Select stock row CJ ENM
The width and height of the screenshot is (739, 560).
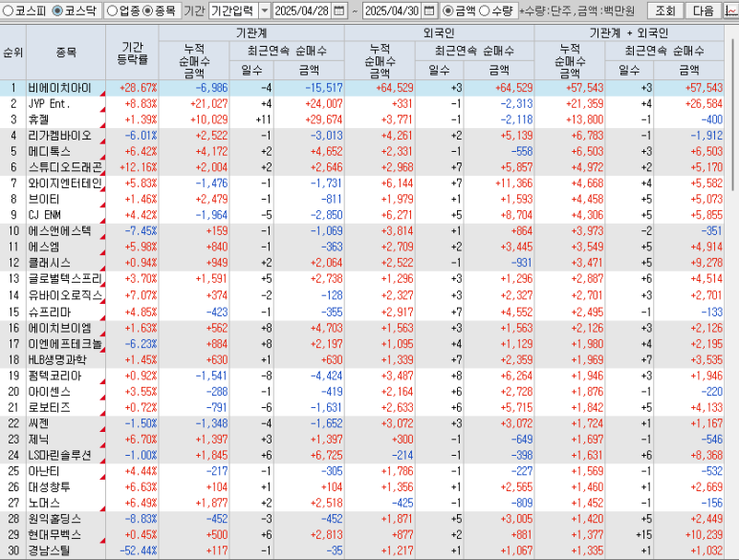362,215
